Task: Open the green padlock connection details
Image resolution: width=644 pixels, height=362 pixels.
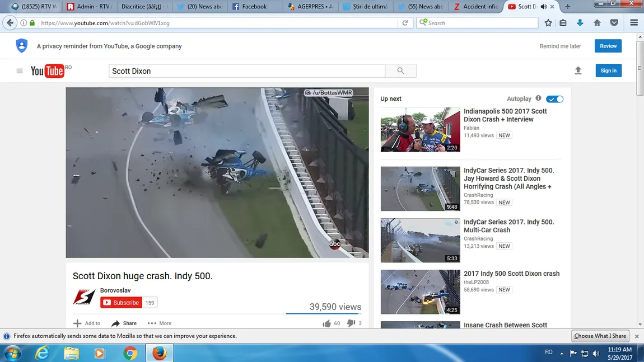Action: (x=32, y=23)
